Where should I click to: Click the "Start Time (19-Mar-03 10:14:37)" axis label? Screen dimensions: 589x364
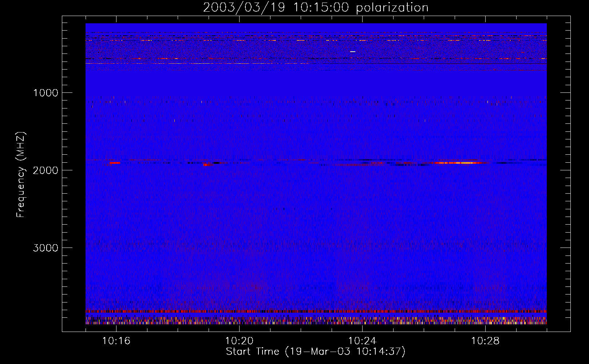316,352
